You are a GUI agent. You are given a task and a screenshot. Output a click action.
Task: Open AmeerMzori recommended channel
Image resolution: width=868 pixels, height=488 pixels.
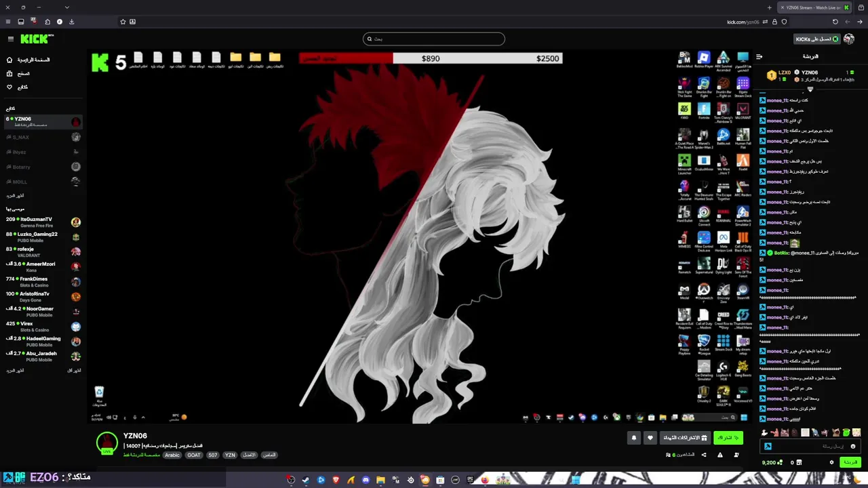click(43, 267)
